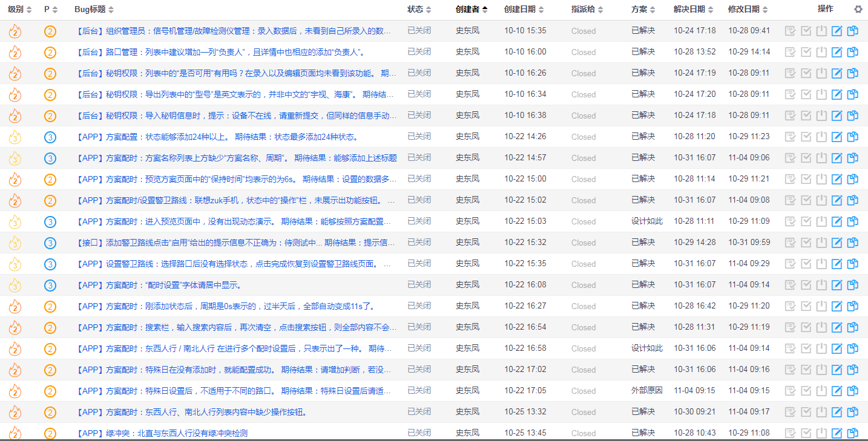Click edit icon for bug created 10-22 16:54
Viewport: 868px width, 441px height.
pos(837,327)
